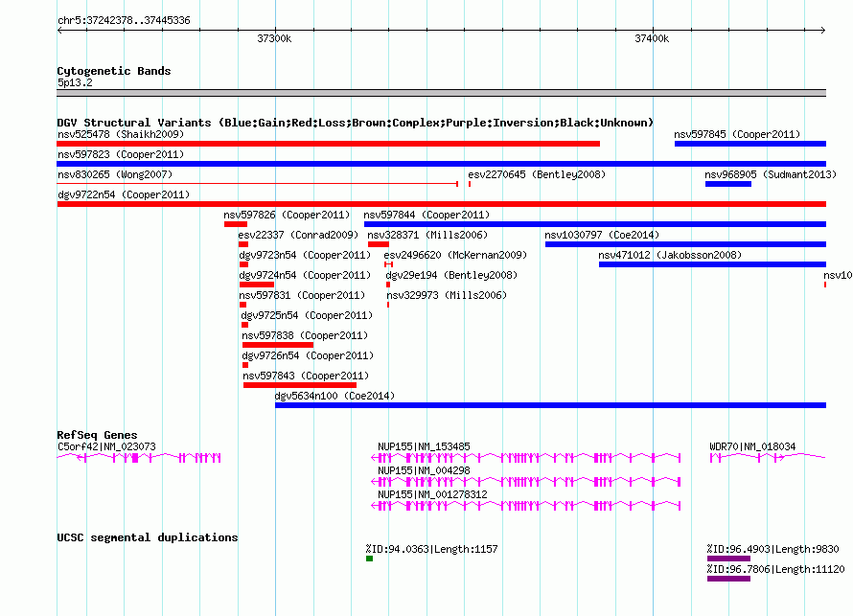
Task: Select the nsv597826 (Cooper2011) label
Action: [287, 215]
